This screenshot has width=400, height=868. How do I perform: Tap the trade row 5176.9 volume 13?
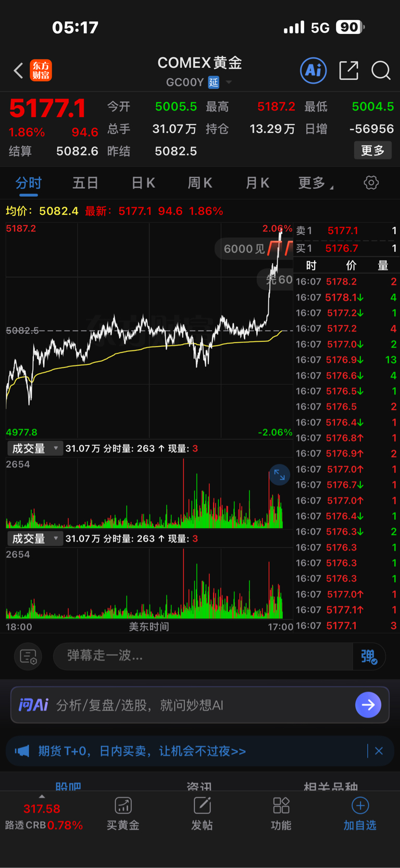(x=346, y=360)
